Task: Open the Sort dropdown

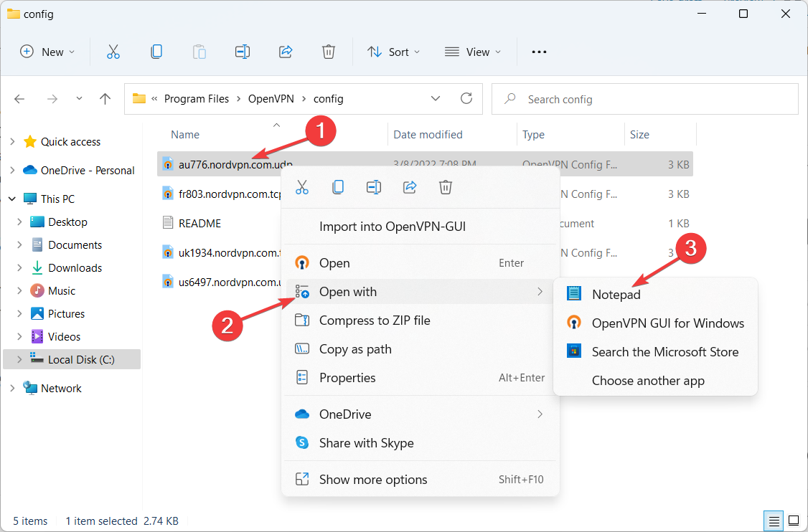Action: (393, 52)
